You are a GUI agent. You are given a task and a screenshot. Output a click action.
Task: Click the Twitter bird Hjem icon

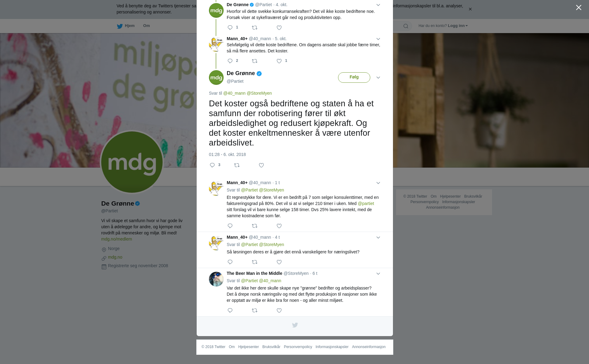[120, 26]
